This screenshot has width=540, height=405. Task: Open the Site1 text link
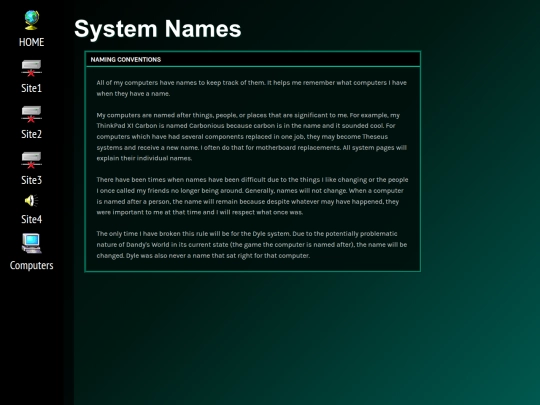tap(31, 88)
